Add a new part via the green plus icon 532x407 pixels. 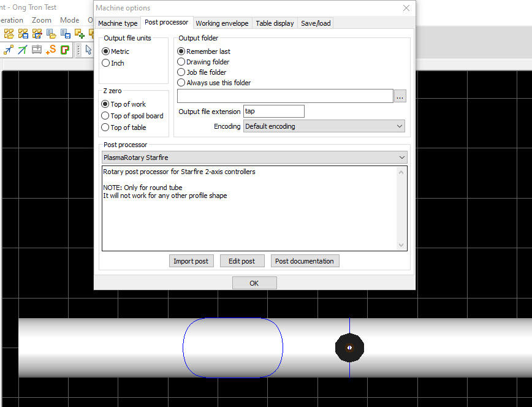coord(79,34)
